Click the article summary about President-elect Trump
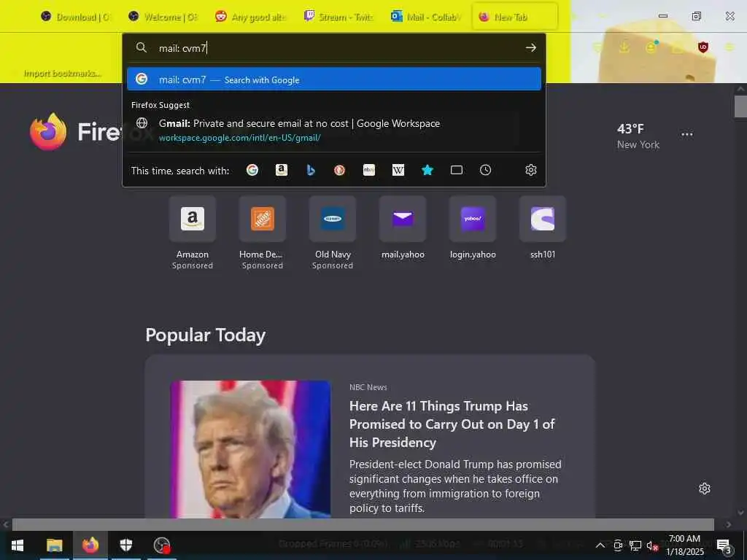The image size is (747, 560). click(x=455, y=486)
